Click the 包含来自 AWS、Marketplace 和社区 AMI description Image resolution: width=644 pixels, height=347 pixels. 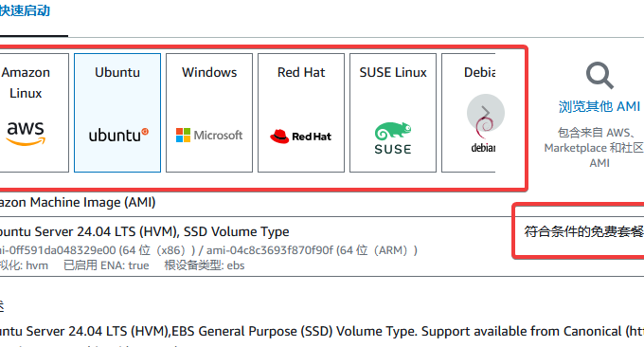pos(594,148)
